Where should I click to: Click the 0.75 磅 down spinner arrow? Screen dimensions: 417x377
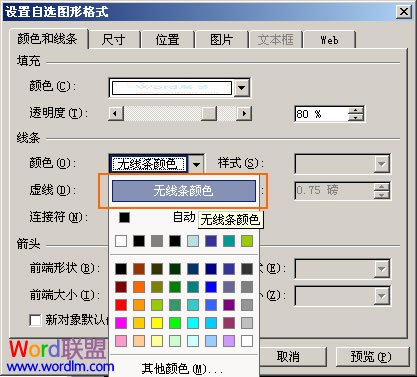point(381,195)
